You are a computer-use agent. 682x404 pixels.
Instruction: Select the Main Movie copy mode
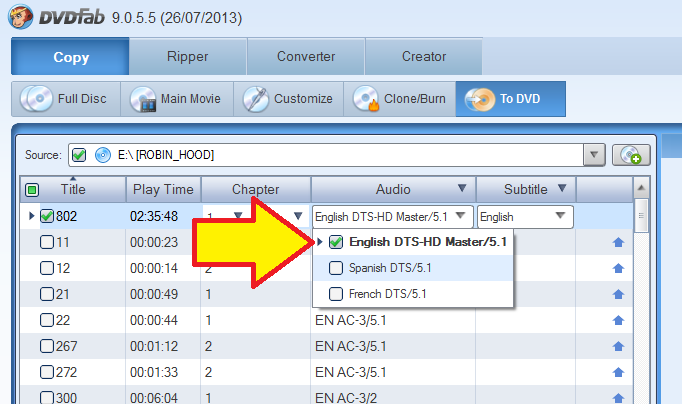(x=177, y=99)
